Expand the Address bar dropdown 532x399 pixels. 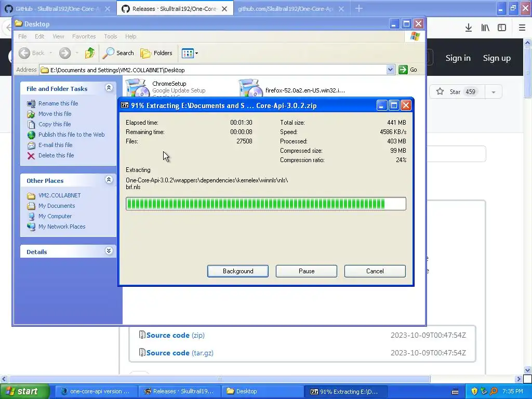390,70
